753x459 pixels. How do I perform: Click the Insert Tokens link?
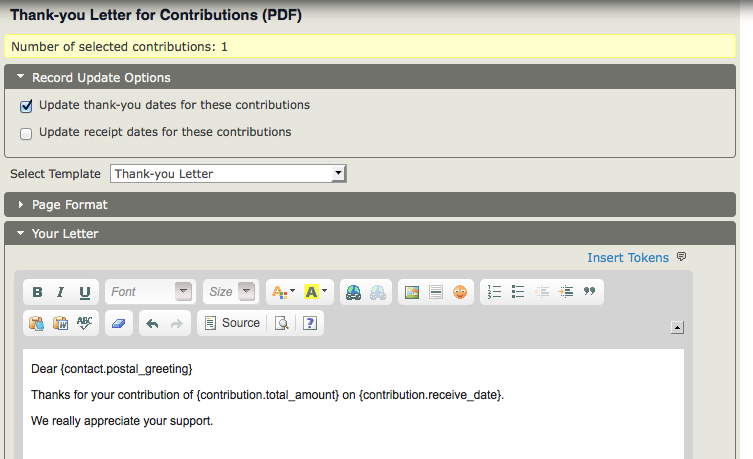click(x=628, y=258)
